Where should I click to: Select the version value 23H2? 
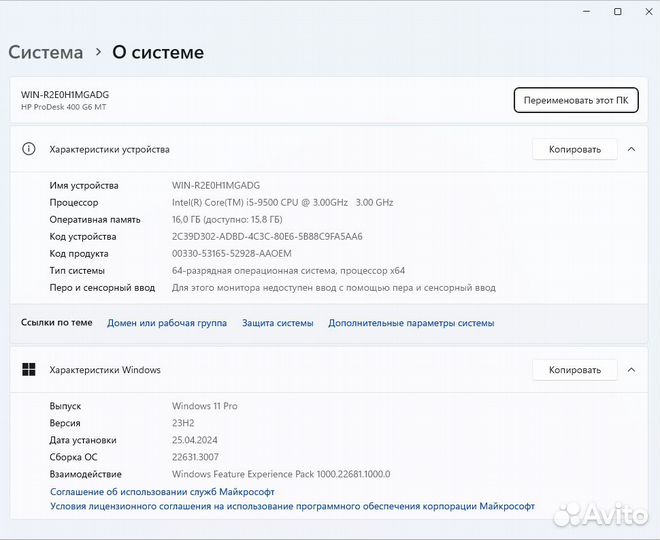coord(183,423)
